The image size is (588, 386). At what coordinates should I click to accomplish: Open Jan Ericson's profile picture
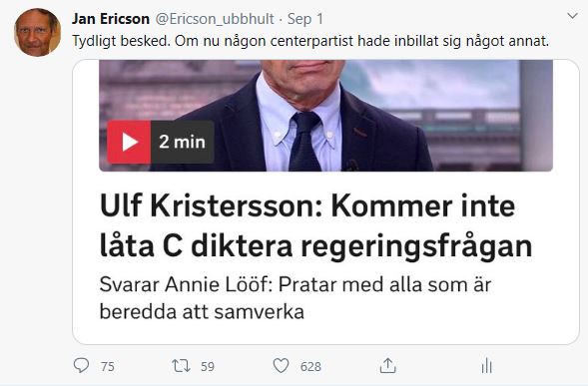coord(37,33)
